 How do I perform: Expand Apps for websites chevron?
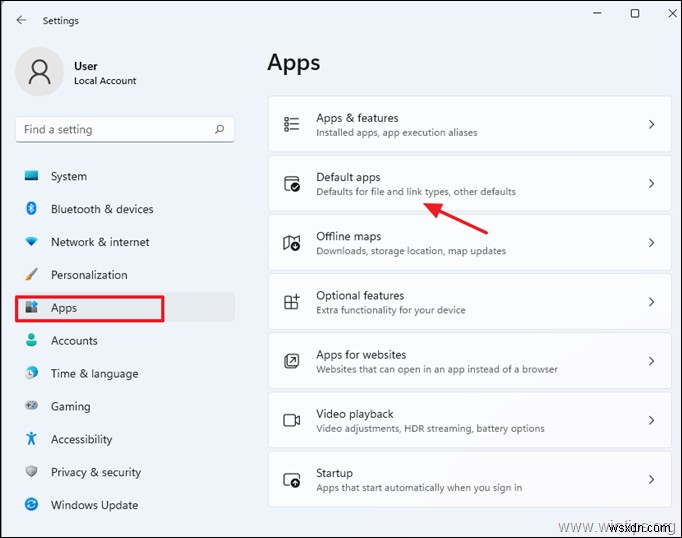coord(651,361)
